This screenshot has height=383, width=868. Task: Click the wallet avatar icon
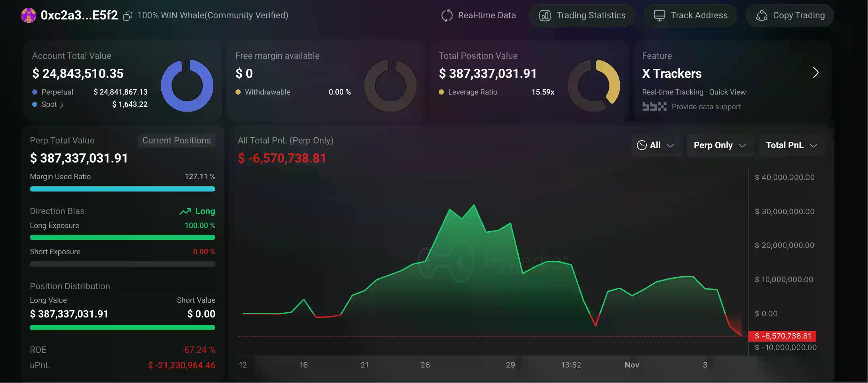tap(28, 15)
